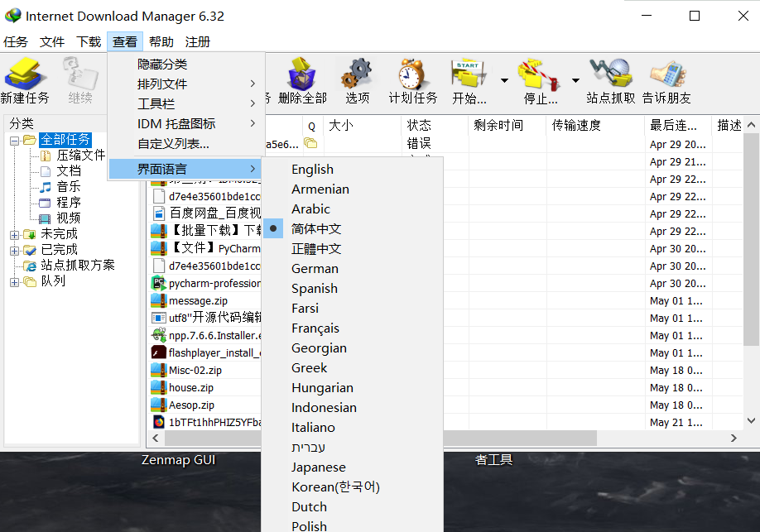Switch interface language to Japanese
This screenshot has width=760, height=532.
[x=318, y=467]
